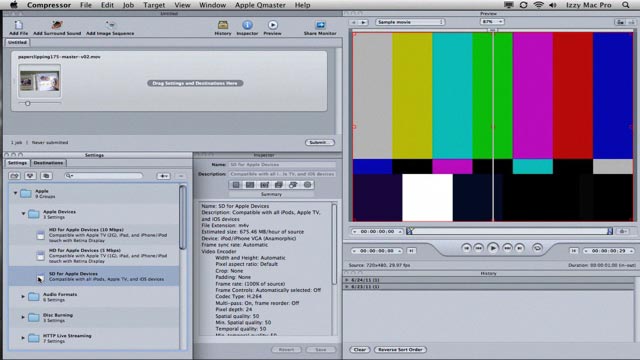Click the Add File toolbar icon

(18, 25)
